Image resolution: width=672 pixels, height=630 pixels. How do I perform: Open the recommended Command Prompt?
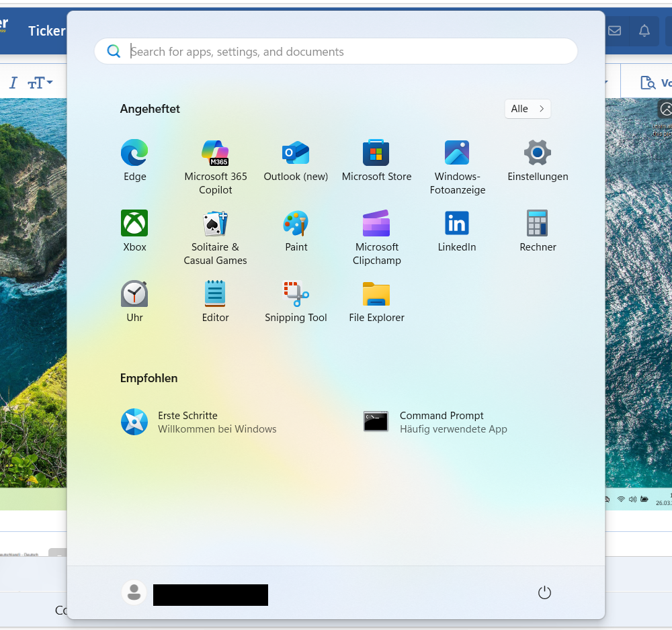click(435, 422)
